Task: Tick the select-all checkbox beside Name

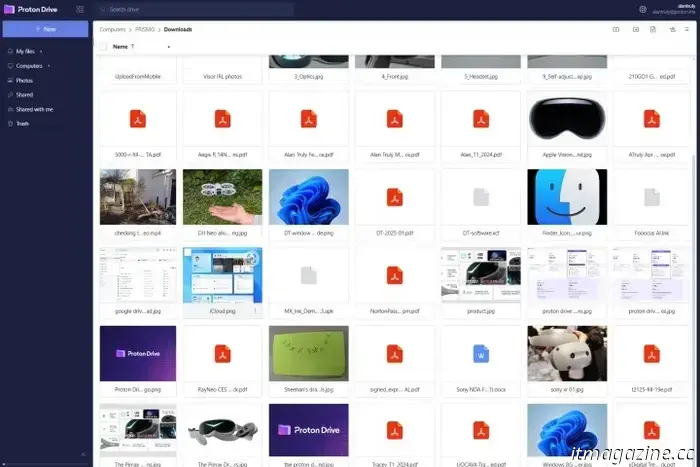Action: coord(103,46)
